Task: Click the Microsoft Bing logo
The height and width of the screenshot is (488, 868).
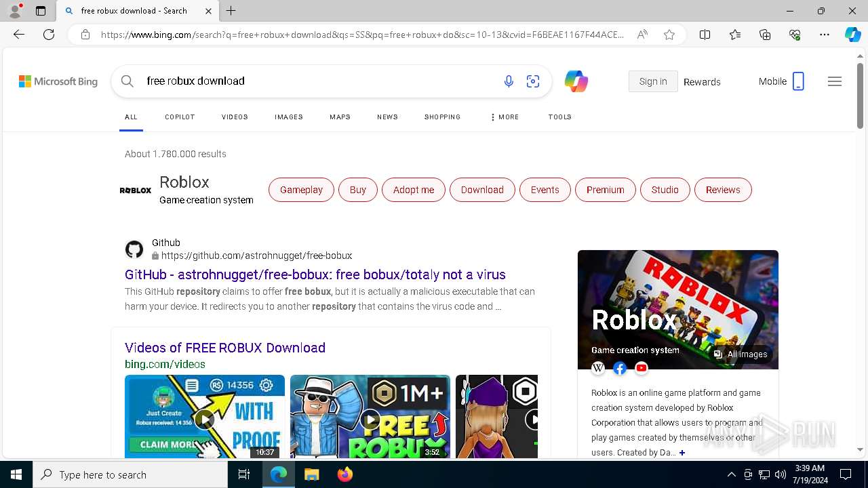Action: coord(58,81)
